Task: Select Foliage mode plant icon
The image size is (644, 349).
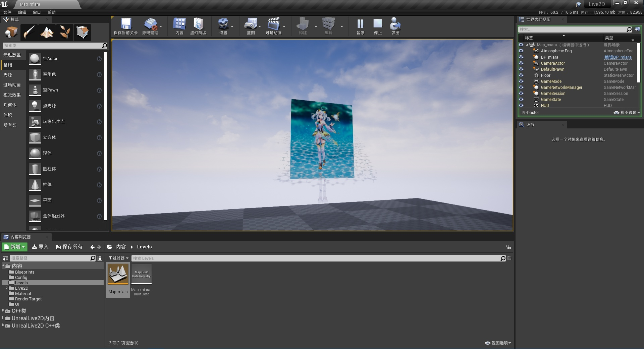Action: [65, 32]
